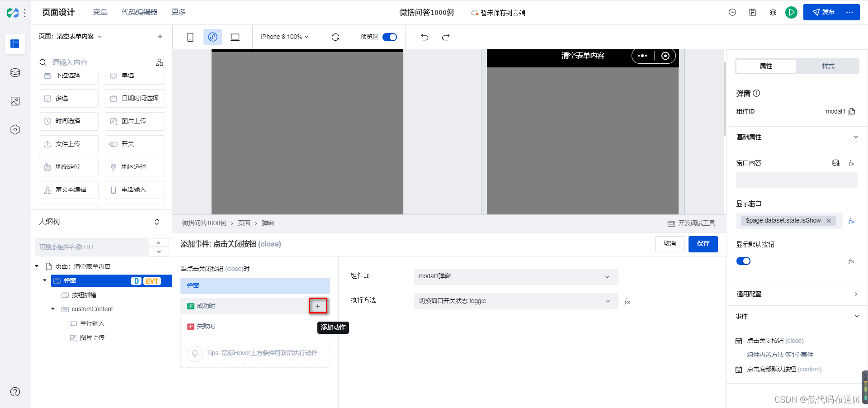Open the page selector 清空表单内容 dropdown
The height and width of the screenshot is (408, 868).
tap(71, 37)
